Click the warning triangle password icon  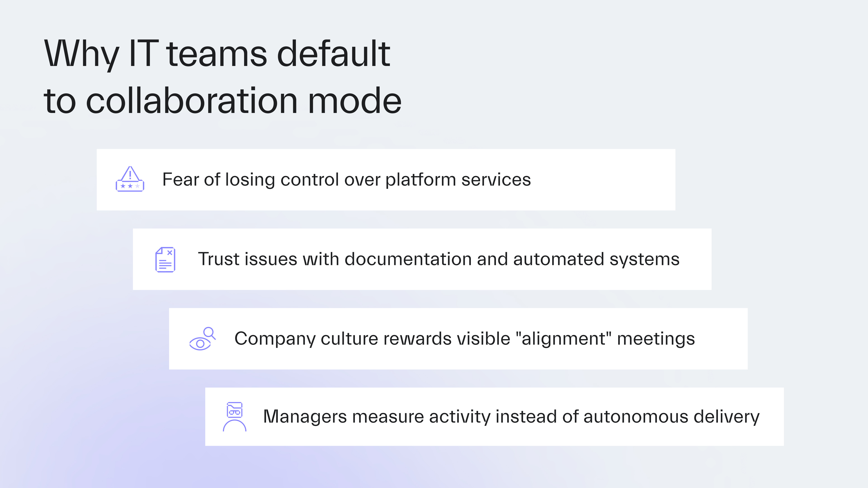[x=130, y=179]
